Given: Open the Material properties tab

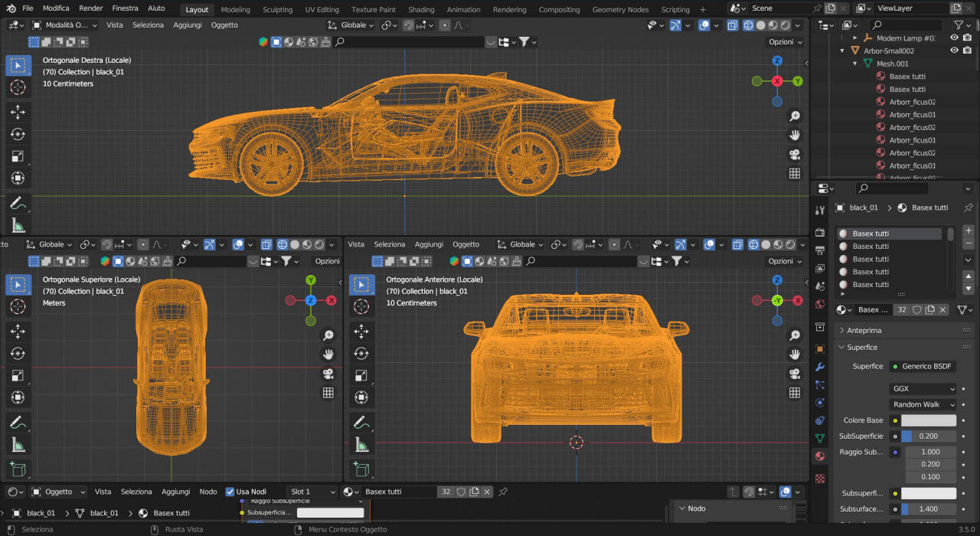Looking at the screenshot, I should (x=820, y=456).
